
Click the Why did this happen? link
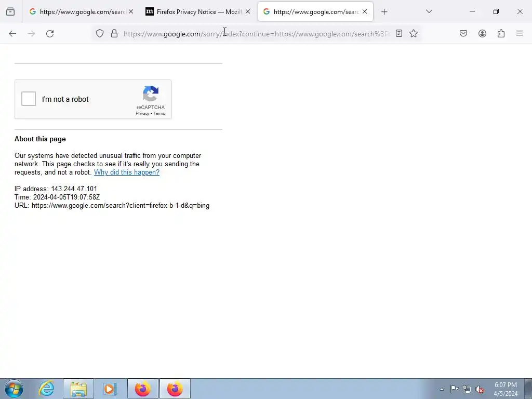click(127, 172)
